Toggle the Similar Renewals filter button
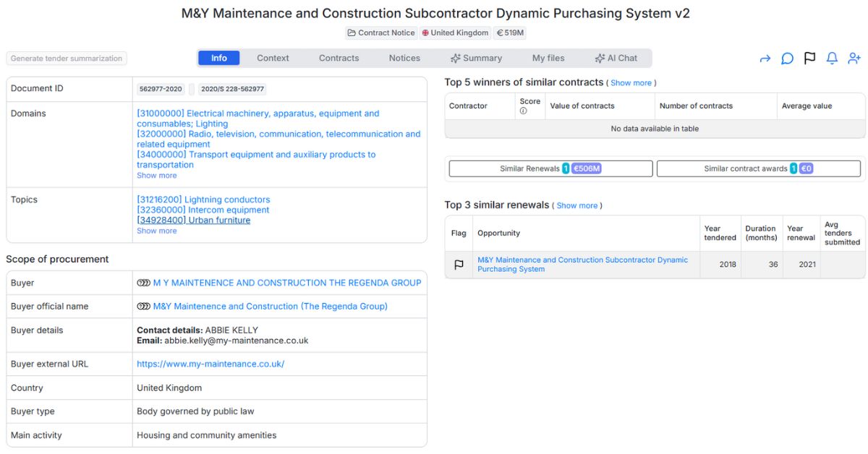The height and width of the screenshot is (454, 868). [x=550, y=168]
